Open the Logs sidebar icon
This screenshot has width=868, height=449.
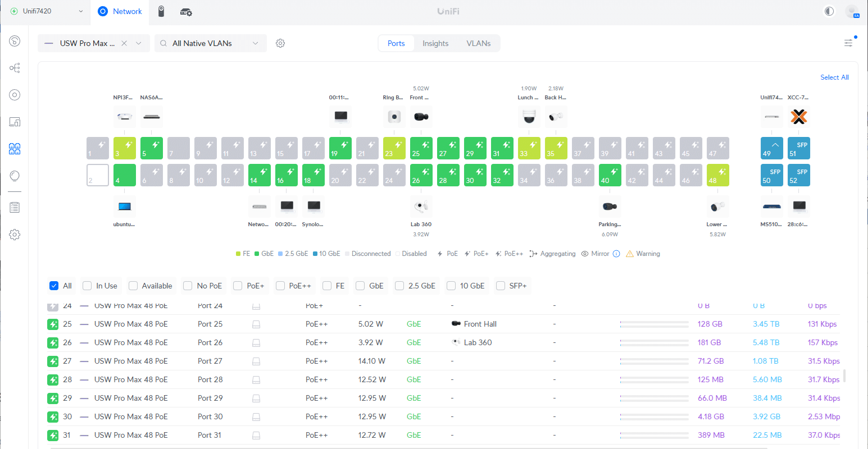tap(15, 207)
